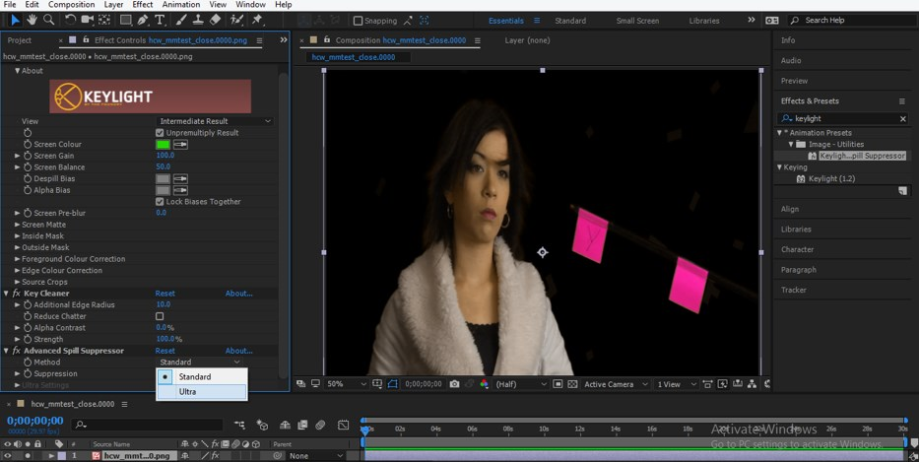The width and height of the screenshot is (919, 462).
Task: Choose Ultra from Method list
Action: coord(202,392)
